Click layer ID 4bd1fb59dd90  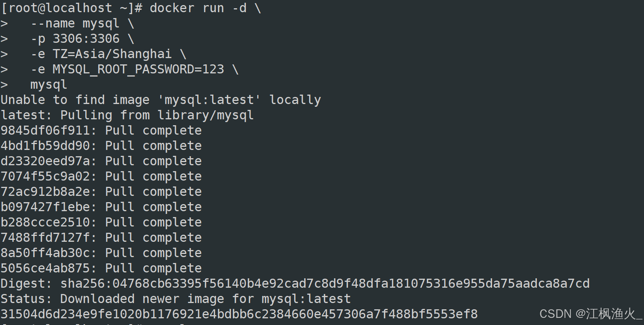tap(46, 146)
